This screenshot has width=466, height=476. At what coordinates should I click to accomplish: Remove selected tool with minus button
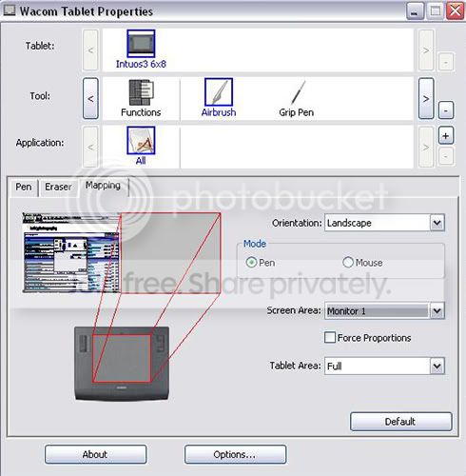446,110
